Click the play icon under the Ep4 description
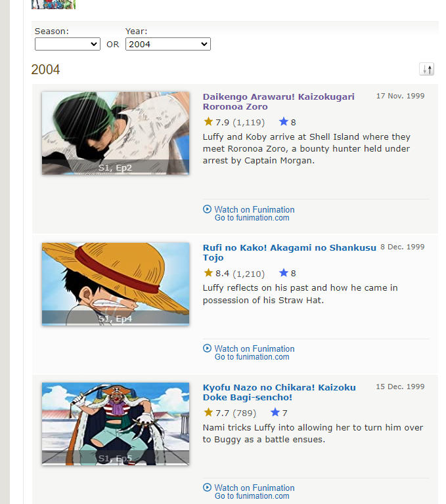446x504 pixels. tap(208, 348)
